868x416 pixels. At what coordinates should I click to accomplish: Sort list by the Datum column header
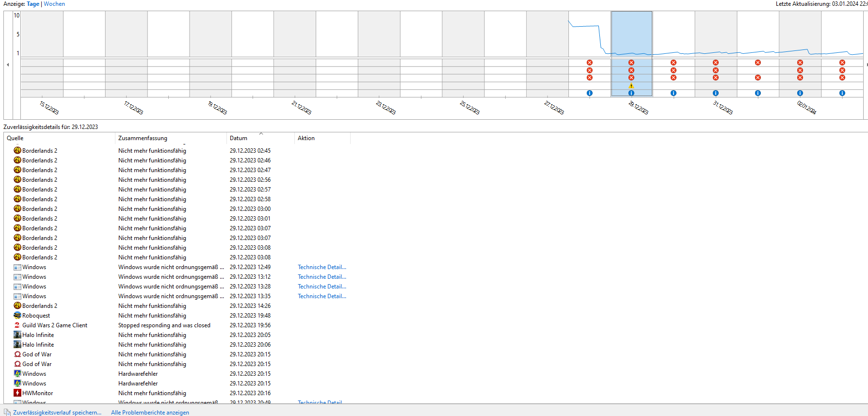coord(260,138)
